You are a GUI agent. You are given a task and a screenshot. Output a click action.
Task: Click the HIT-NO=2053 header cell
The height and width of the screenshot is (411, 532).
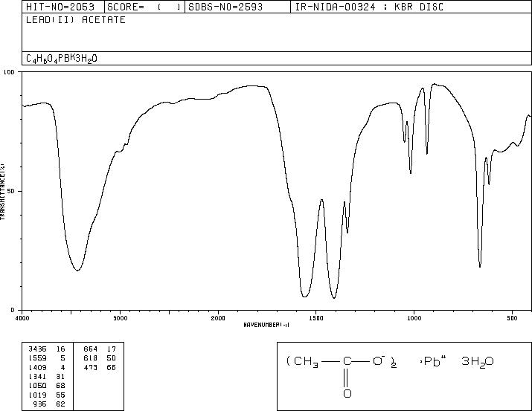(60, 7)
